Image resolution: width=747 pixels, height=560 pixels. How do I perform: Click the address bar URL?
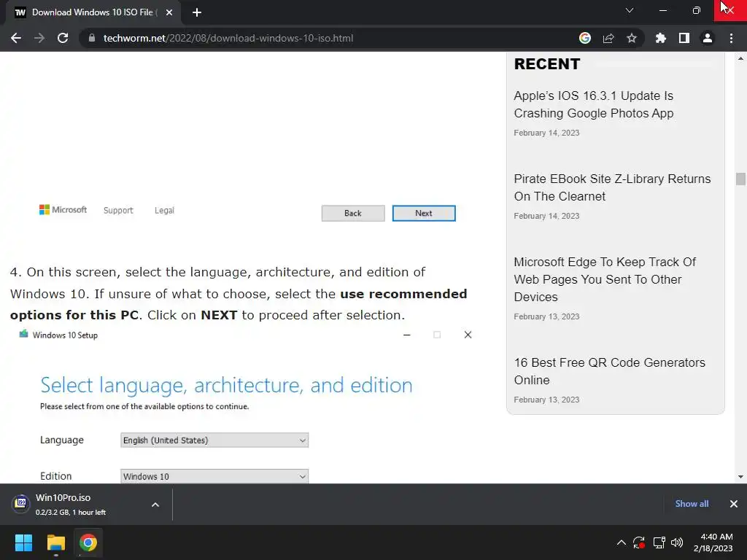point(228,38)
